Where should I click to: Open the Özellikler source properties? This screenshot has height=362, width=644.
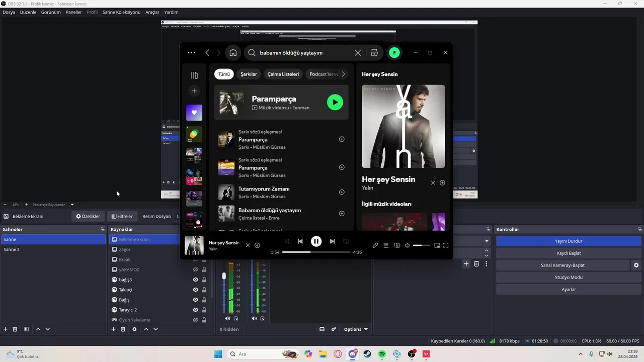pos(88,216)
